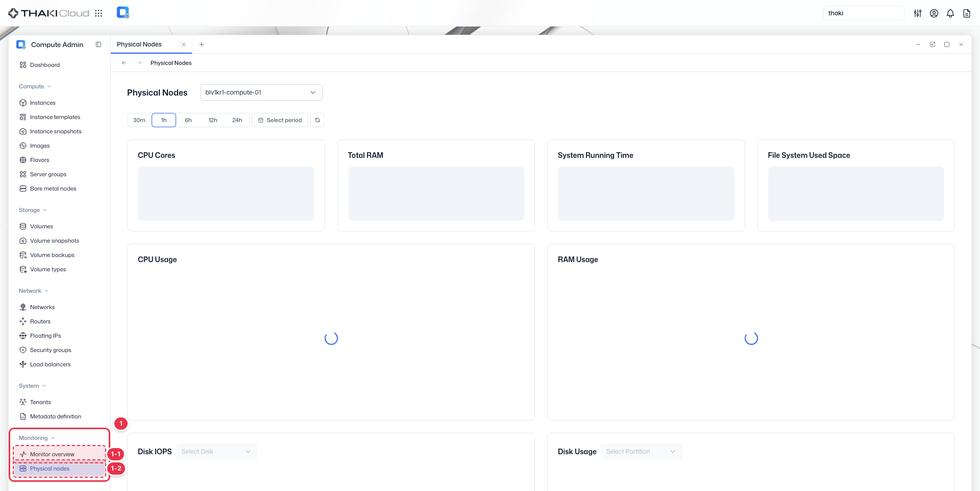Open Dashboard in sidebar
The image size is (980, 491).
(45, 65)
